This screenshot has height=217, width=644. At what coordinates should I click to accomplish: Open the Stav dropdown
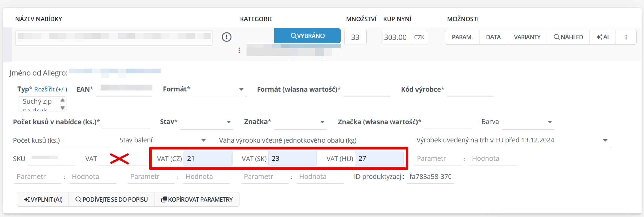pos(206,122)
